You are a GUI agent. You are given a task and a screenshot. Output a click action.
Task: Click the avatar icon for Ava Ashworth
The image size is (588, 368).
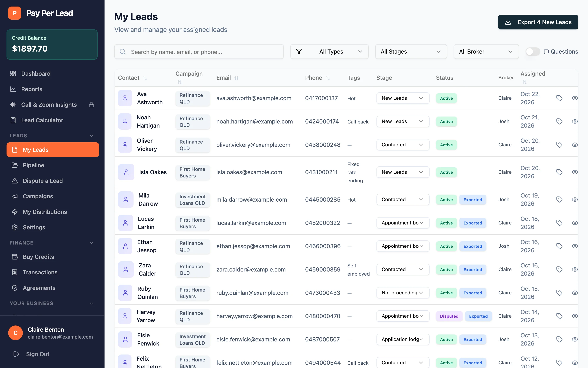tap(125, 98)
